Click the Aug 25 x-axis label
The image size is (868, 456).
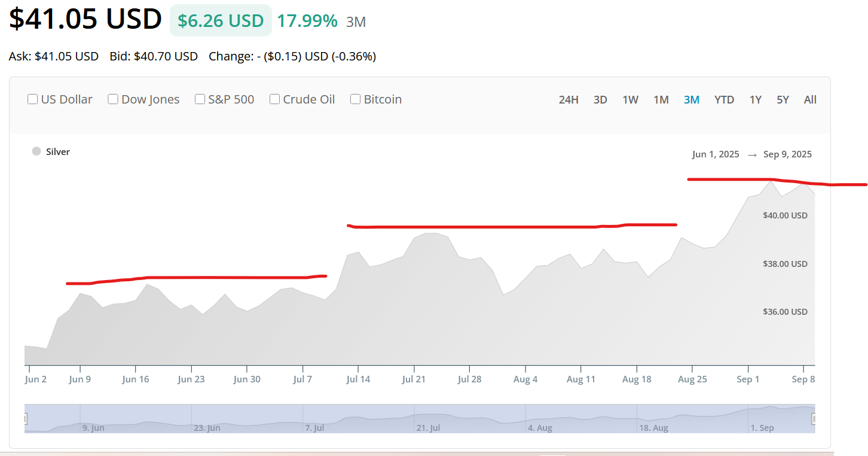coord(692,379)
